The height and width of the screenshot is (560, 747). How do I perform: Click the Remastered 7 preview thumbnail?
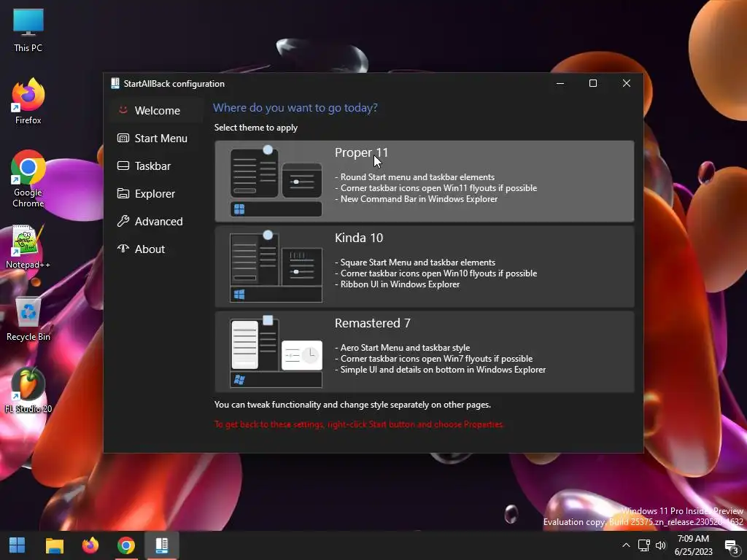point(276,351)
